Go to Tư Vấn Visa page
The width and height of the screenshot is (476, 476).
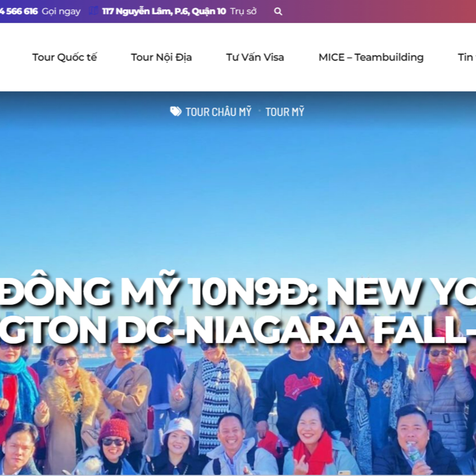pyautogui.click(x=255, y=57)
